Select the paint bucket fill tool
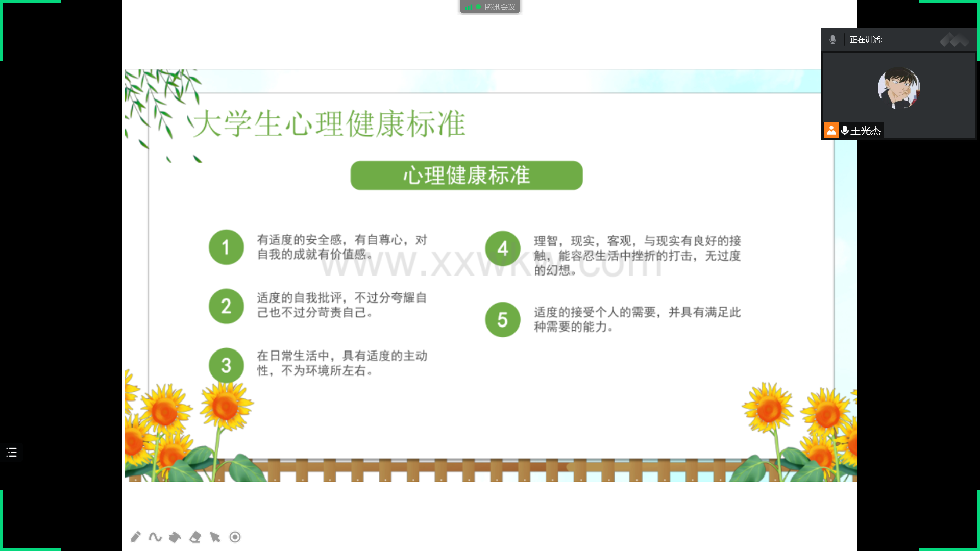The height and width of the screenshot is (551, 980). point(175,537)
